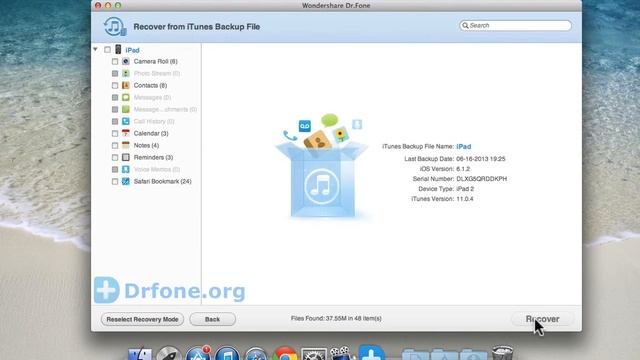Open Dr.Fone plus icon in Dock
Viewport: 640px width, 360px height.
[371, 353]
